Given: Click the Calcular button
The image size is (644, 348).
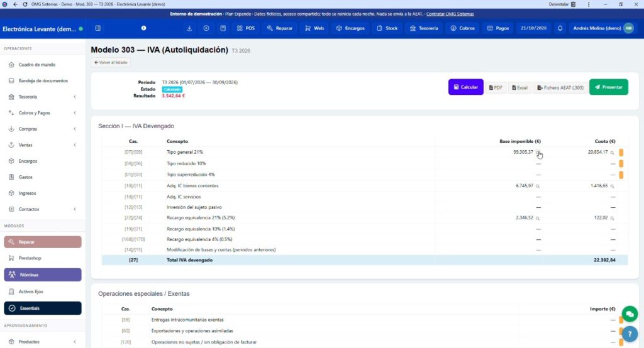Looking at the screenshot, I should pos(466,87).
